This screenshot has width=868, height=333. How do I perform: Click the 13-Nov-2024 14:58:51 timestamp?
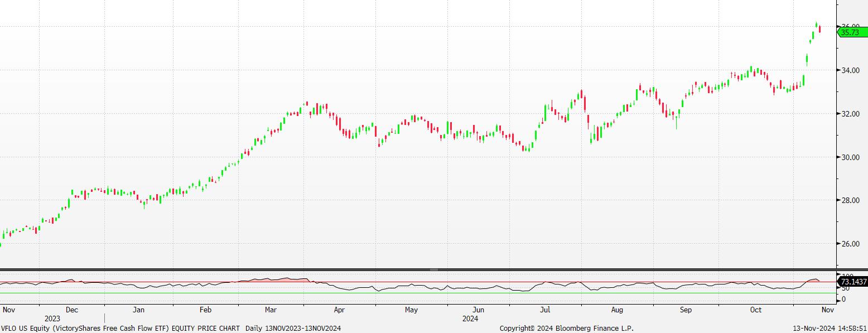click(x=831, y=329)
